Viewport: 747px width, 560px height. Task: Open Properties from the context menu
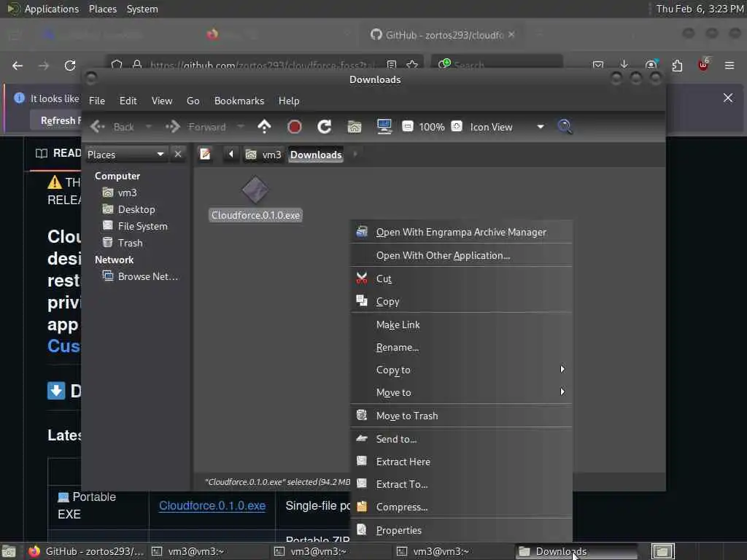click(x=461, y=530)
